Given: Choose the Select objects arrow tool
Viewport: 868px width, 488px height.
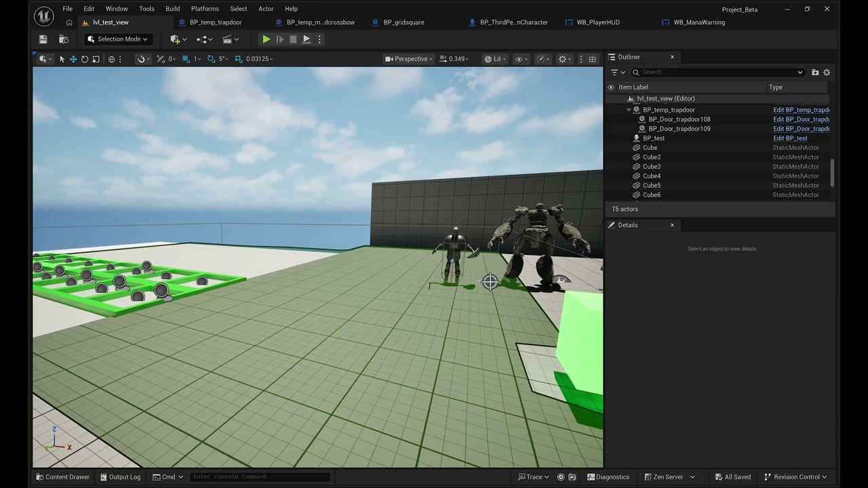Looking at the screenshot, I should tap(62, 59).
